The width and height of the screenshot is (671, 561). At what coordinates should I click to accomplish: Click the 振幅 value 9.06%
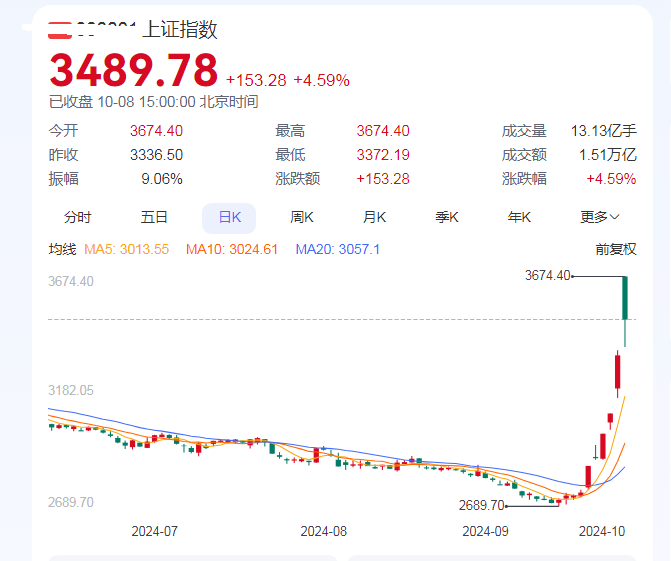162,179
